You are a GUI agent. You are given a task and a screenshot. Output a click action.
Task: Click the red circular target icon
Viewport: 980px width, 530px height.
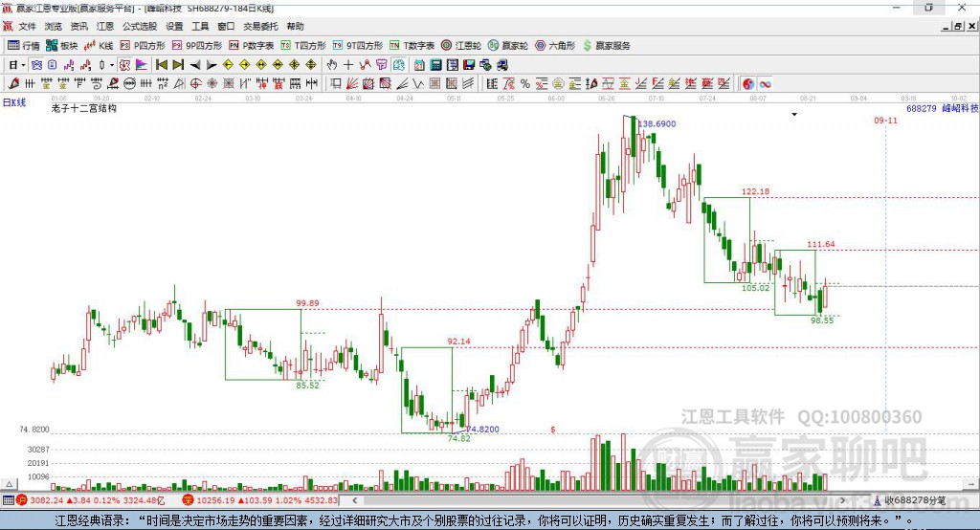pos(195,84)
